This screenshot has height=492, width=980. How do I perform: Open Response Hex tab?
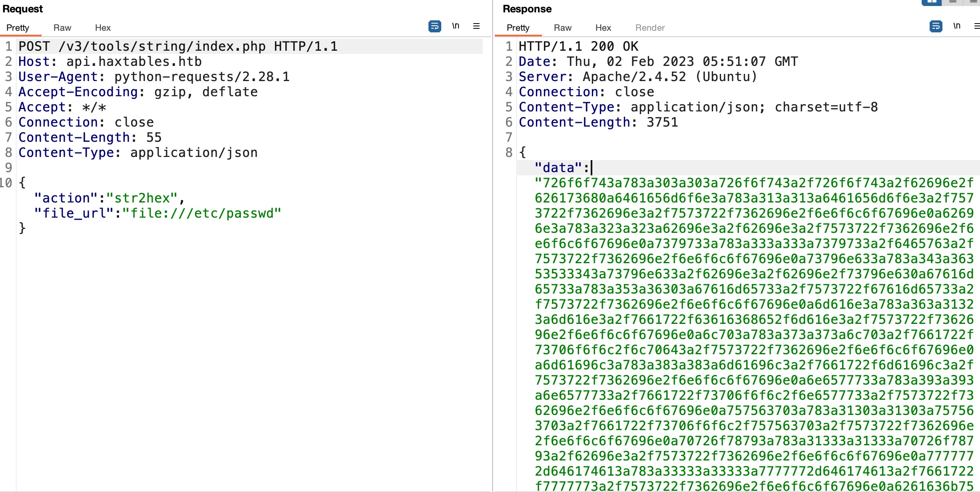(603, 28)
